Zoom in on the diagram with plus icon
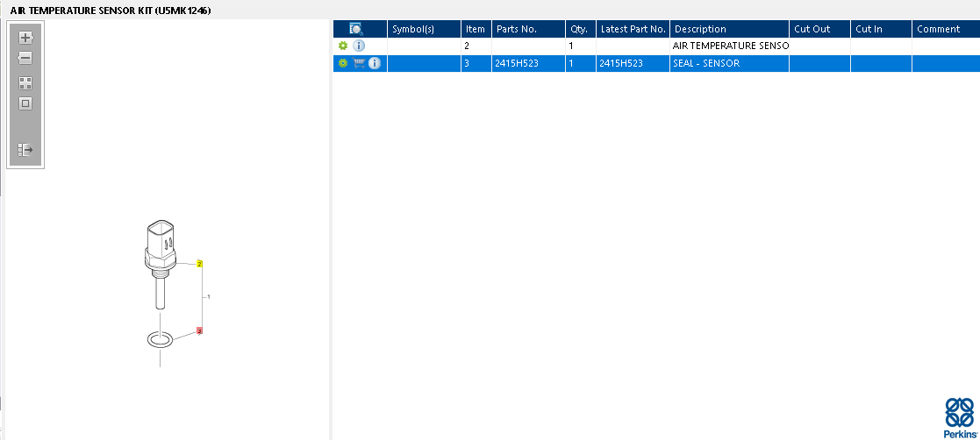The height and width of the screenshot is (440, 980). click(x=25, y=38)
